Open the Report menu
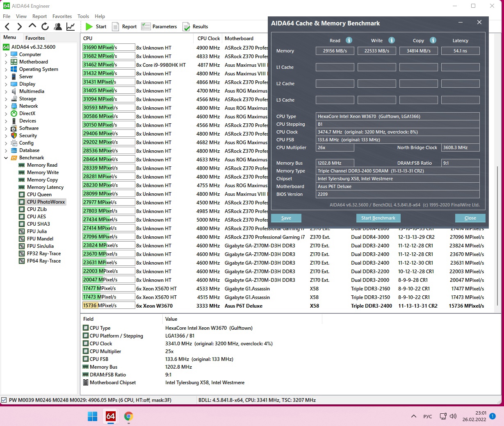The image size is (504, 426). [x=40, y=16]
